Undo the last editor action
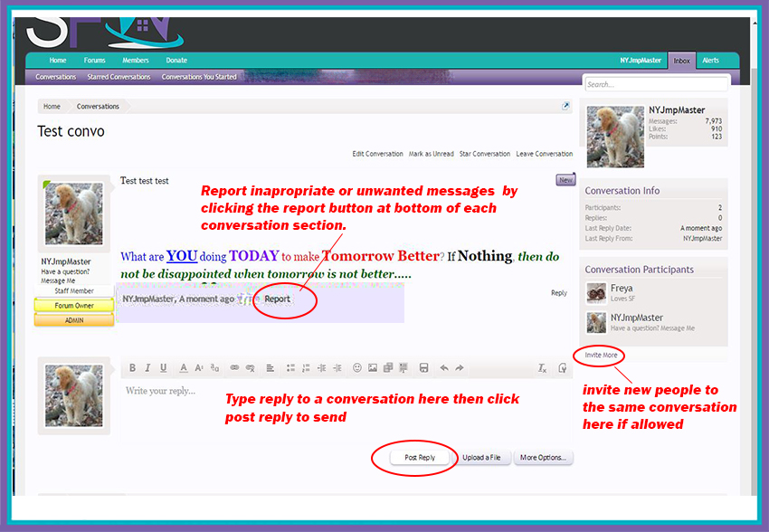This screenshot has height=532, width=769. point(443,368)
